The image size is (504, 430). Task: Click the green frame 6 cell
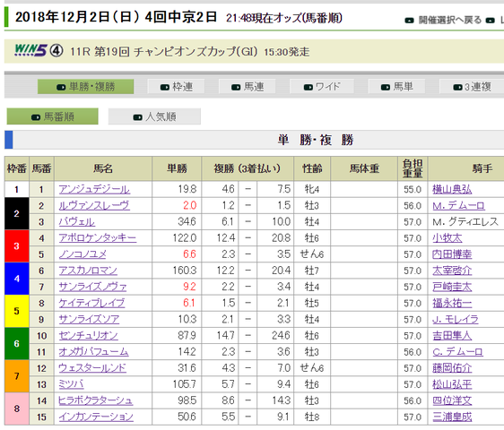click(x=17, y=344)
